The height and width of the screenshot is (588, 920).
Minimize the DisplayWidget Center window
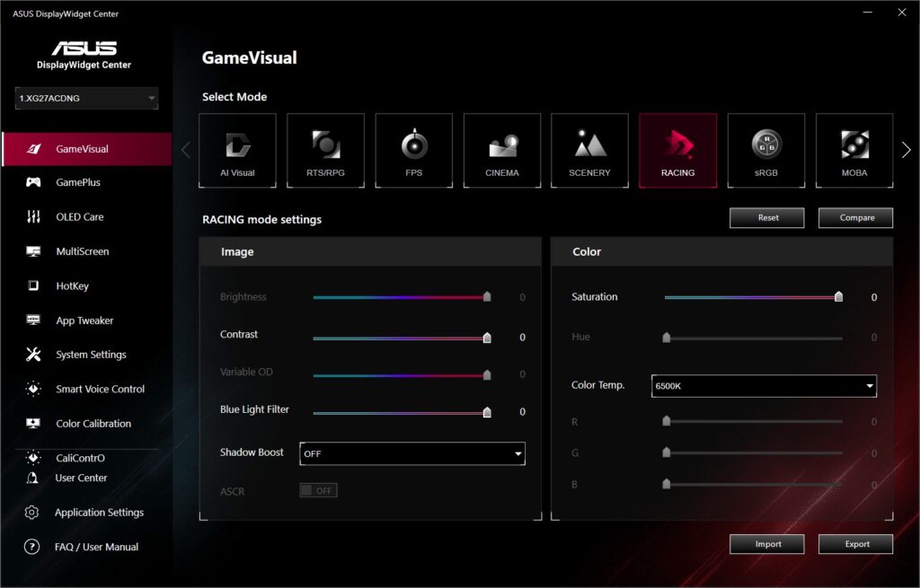(867, 13)
